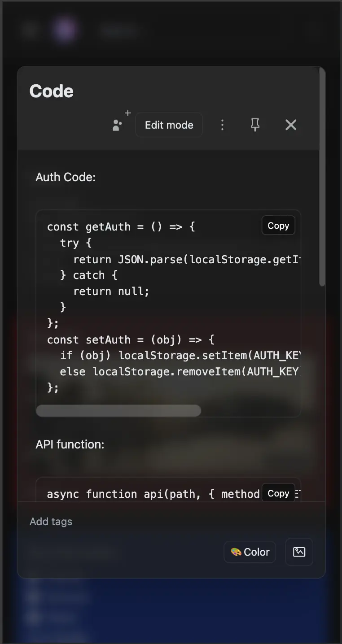The width and height of the screenshot is (342, 644).
Task: Close the Code note dialog
Action: [x=291, y=125]
